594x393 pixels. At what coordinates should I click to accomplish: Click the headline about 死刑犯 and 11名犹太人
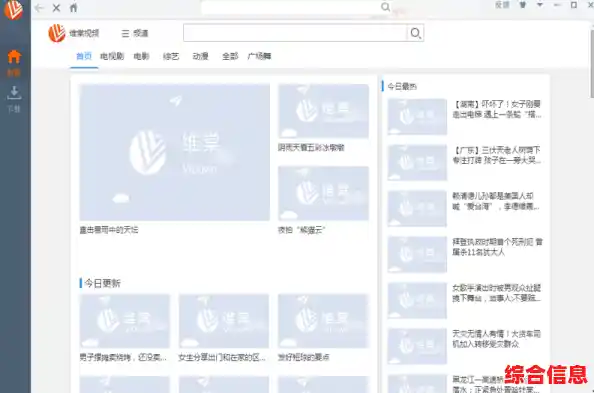click(497, 247)
